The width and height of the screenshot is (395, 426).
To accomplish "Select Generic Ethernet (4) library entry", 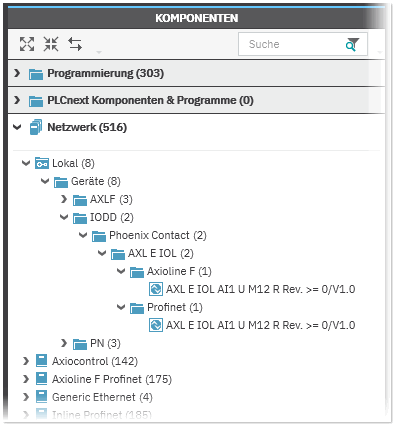I will point(102,397).
